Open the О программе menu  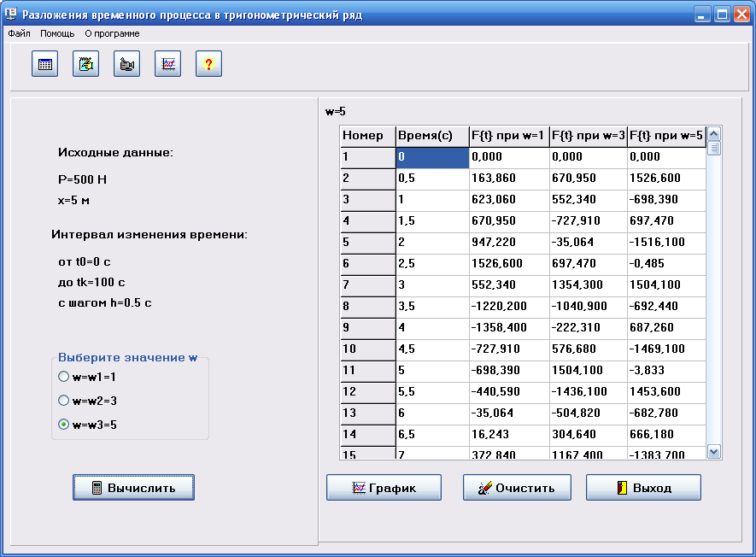point(112,33)
